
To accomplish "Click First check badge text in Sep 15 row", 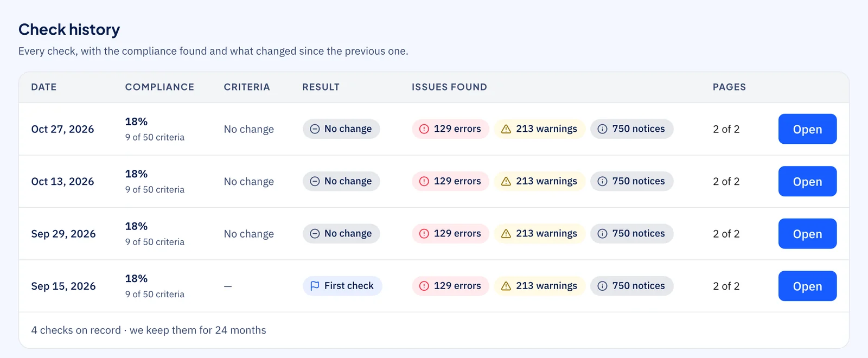I will [x=349, y=286].
